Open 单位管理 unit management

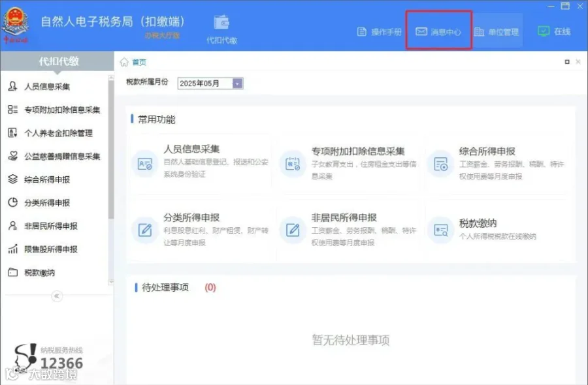(x=497, y=32)
